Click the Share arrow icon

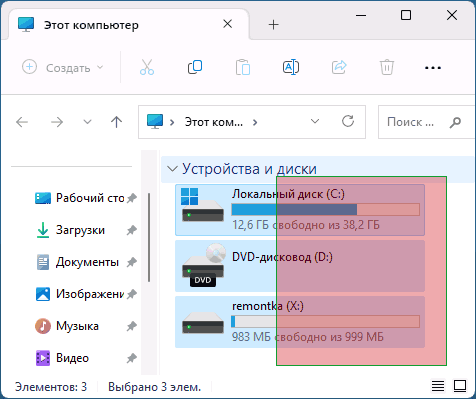[x=339, y=67]
